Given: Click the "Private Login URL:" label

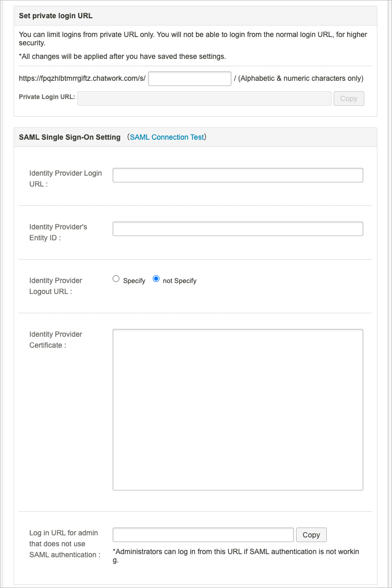Looking at the screenshot, I should pyautogui.click(x=47, y=97).
